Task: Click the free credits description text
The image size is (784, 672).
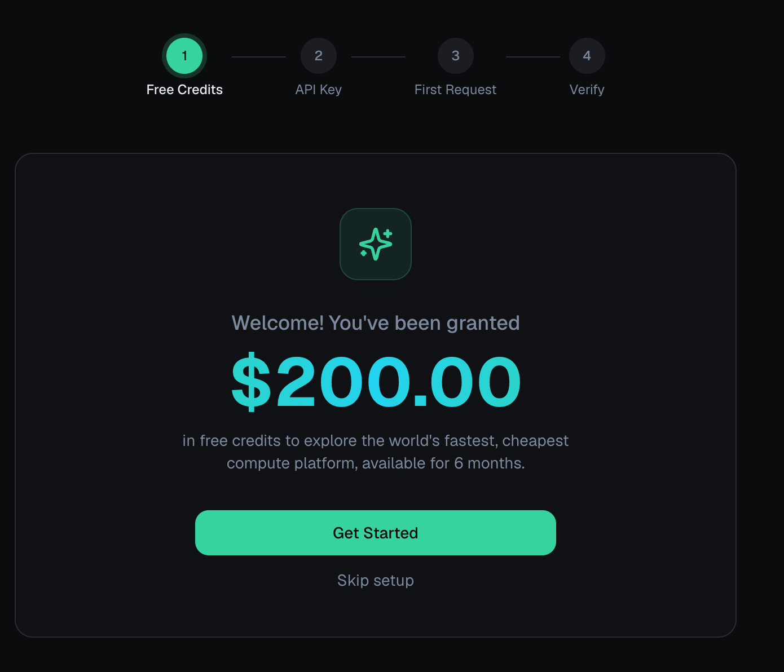Action: (x=376, y=452)
